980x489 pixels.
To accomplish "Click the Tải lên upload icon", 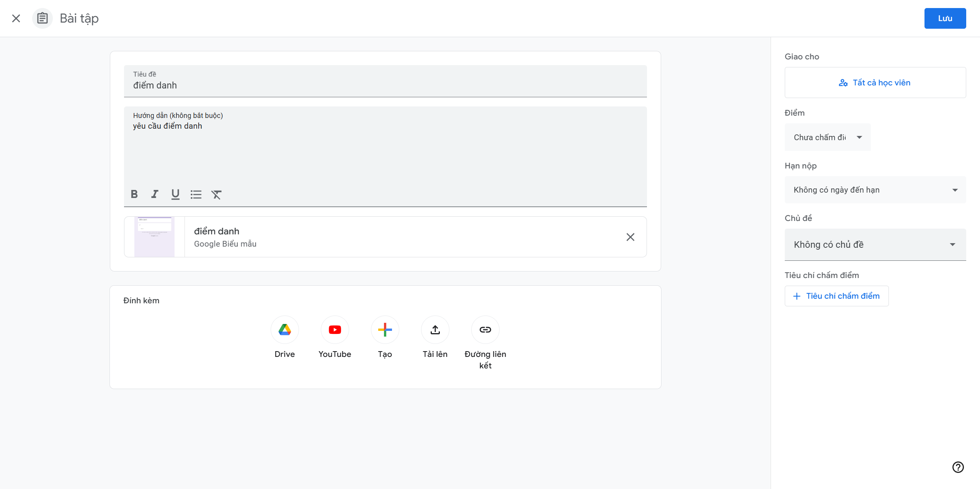I will tap(435, 330).
